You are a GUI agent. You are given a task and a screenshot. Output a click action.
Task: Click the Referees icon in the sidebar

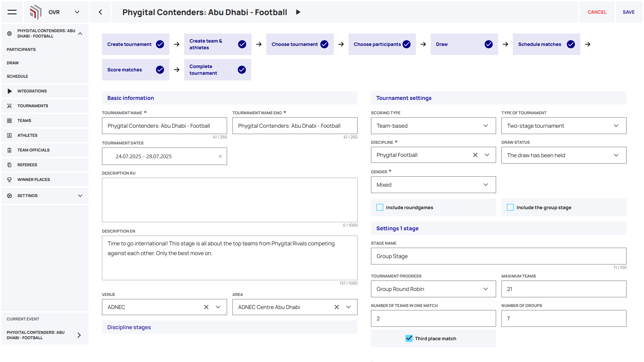tap(9, 165)
